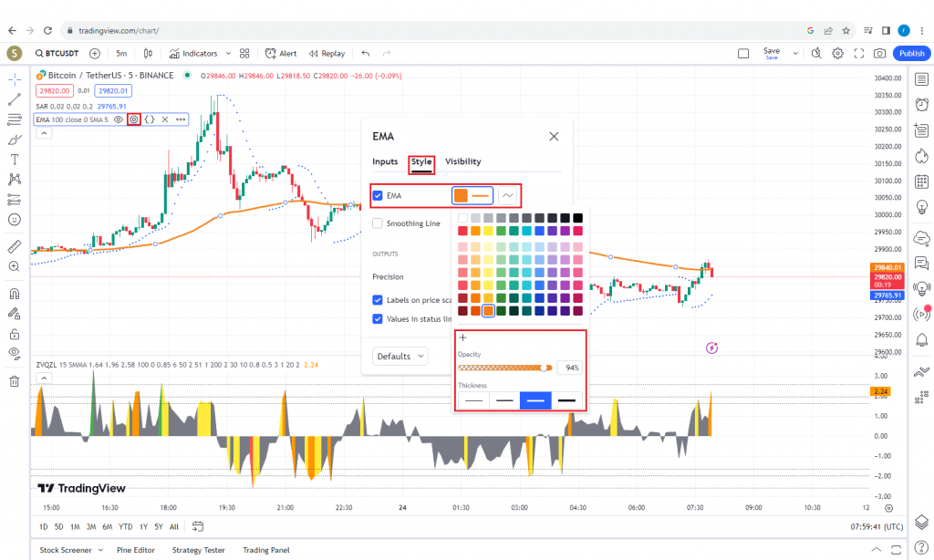Click the Publish button
This screenshot has height=560, width=934.
click(912, 54)
